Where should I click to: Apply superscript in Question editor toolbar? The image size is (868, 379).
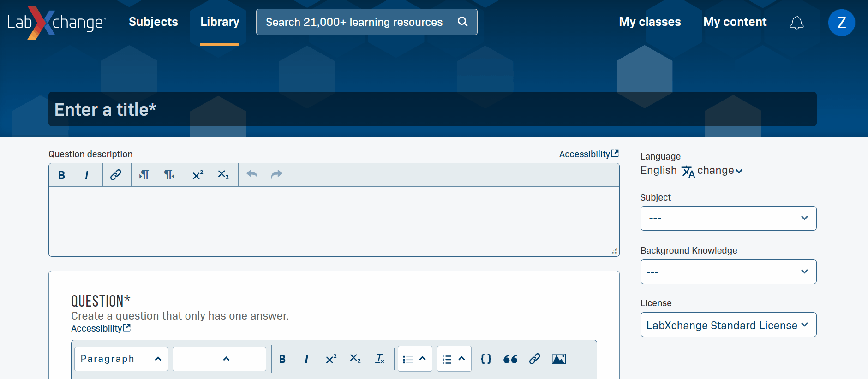331,359
